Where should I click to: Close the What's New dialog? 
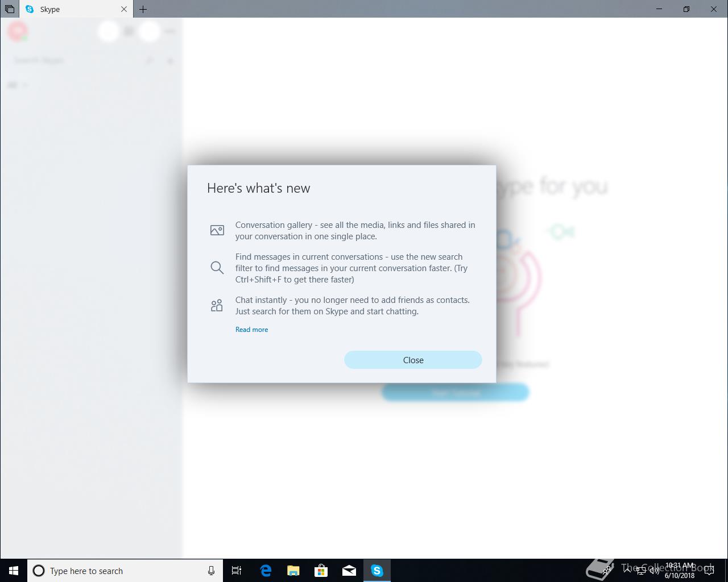pyautogui.click(x=413, y=360)
